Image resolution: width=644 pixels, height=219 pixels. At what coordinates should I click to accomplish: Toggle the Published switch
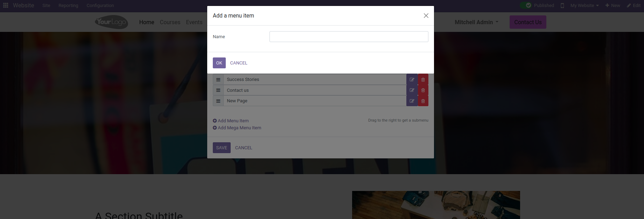(526, 5)
